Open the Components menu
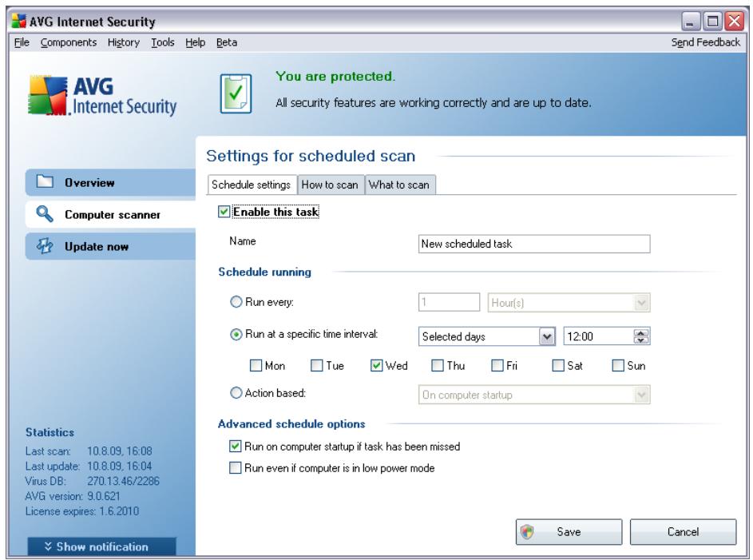The width and height of the screenshot is (753, 560). point(69,42)
